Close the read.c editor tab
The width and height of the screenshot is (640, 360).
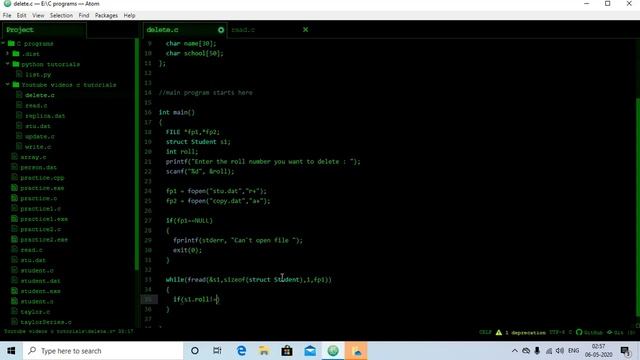(x=305, y=30)
